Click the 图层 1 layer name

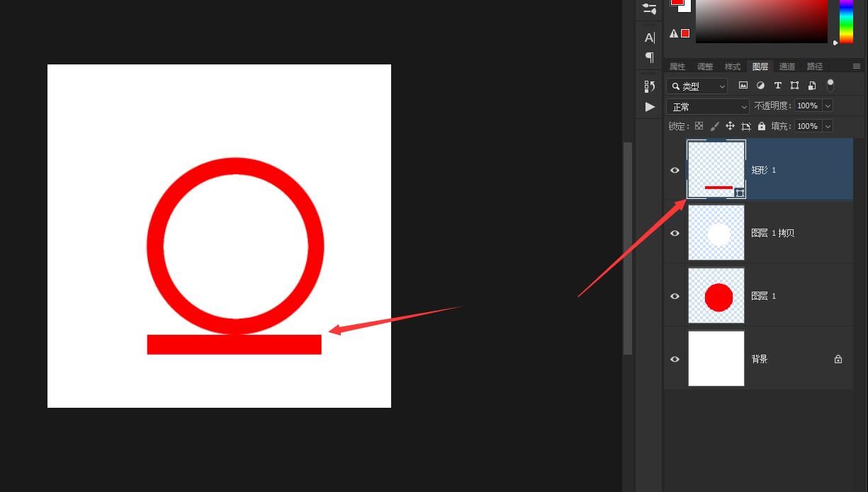763,296
